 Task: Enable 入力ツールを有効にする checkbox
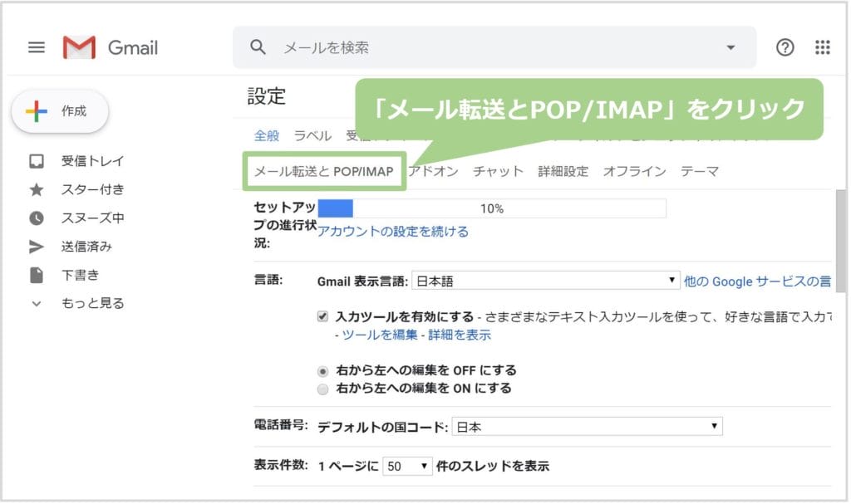(322, 316)
